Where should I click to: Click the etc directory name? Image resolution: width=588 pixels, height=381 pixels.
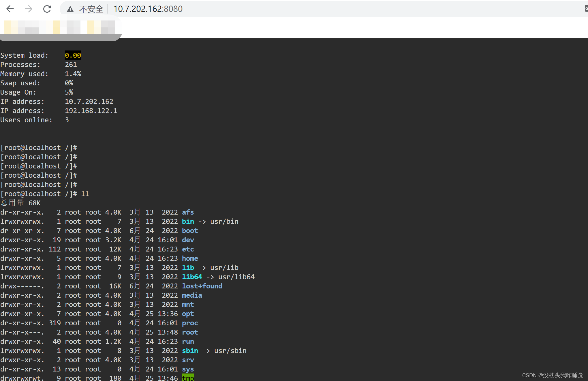188,249
